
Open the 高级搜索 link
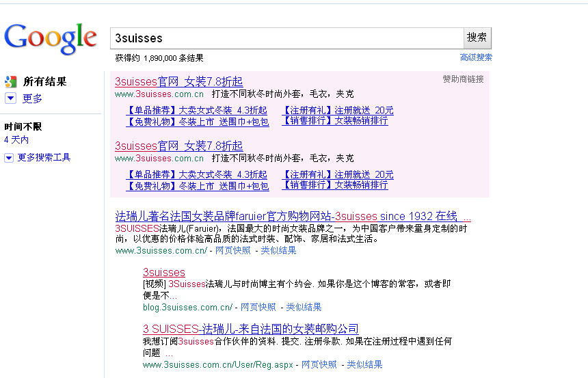tap(476, 57)
